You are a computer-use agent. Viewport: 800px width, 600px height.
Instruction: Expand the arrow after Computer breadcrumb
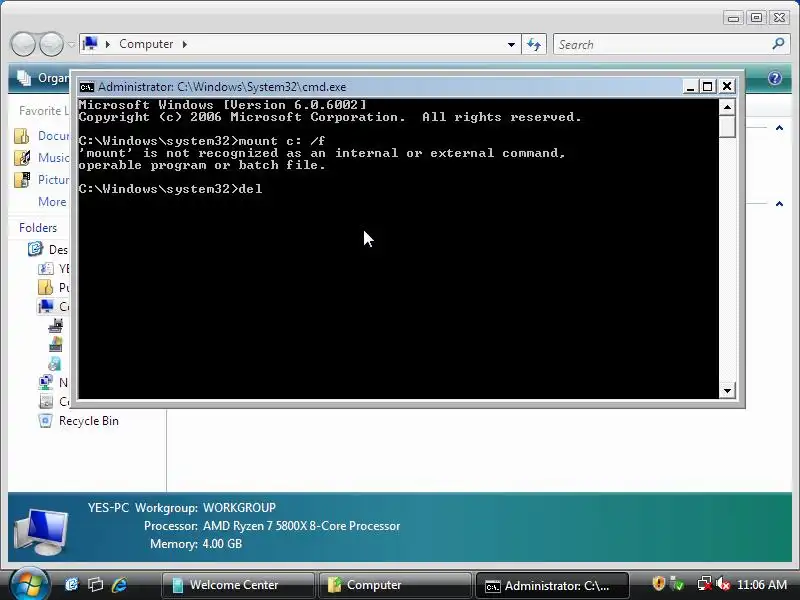185,44
